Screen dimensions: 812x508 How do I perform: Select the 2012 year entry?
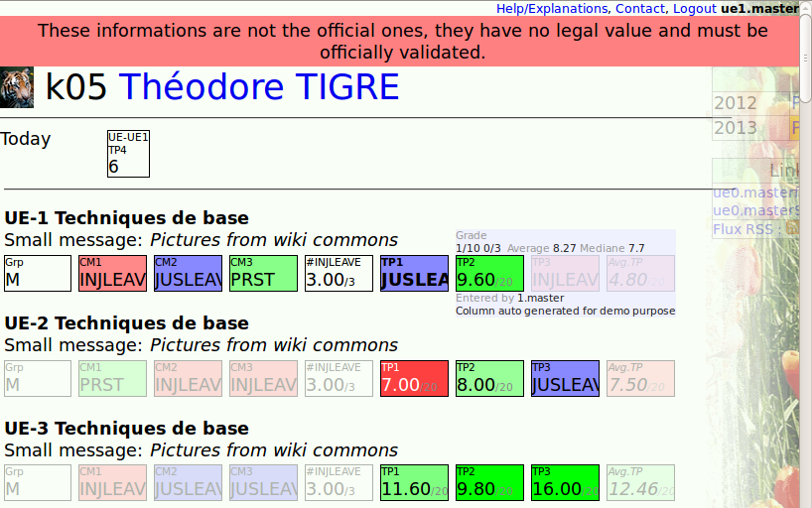[736, 103]
